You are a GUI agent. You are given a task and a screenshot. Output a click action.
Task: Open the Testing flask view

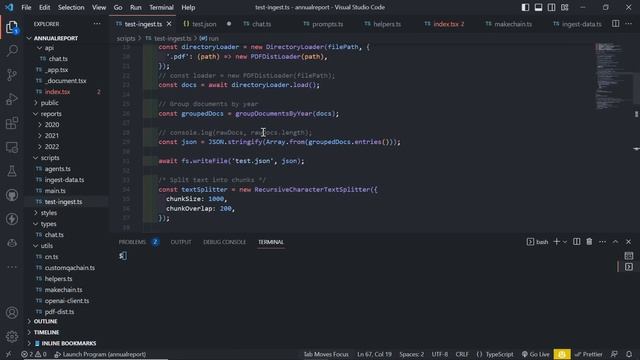click(12, 171)
